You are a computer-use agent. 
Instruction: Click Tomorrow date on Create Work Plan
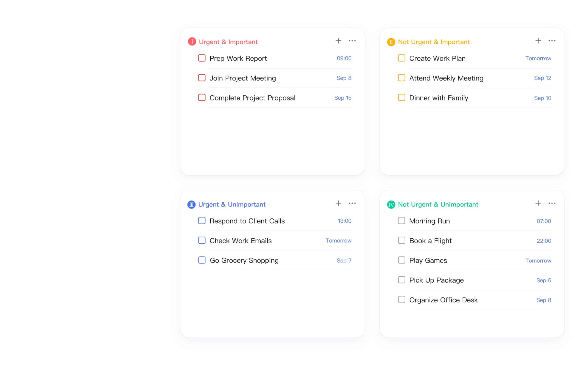[x=538, y=58]
